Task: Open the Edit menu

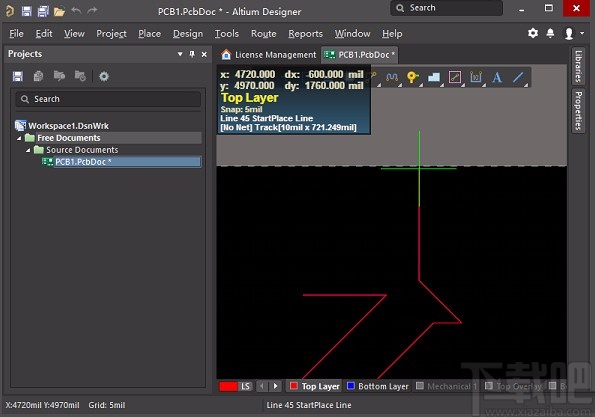Action: [44, 34]
